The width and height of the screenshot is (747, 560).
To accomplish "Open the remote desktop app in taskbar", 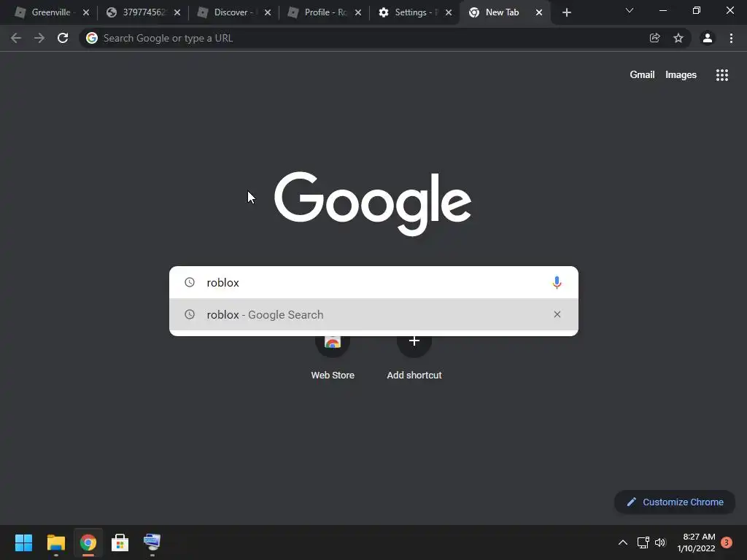I will [152, 542].
